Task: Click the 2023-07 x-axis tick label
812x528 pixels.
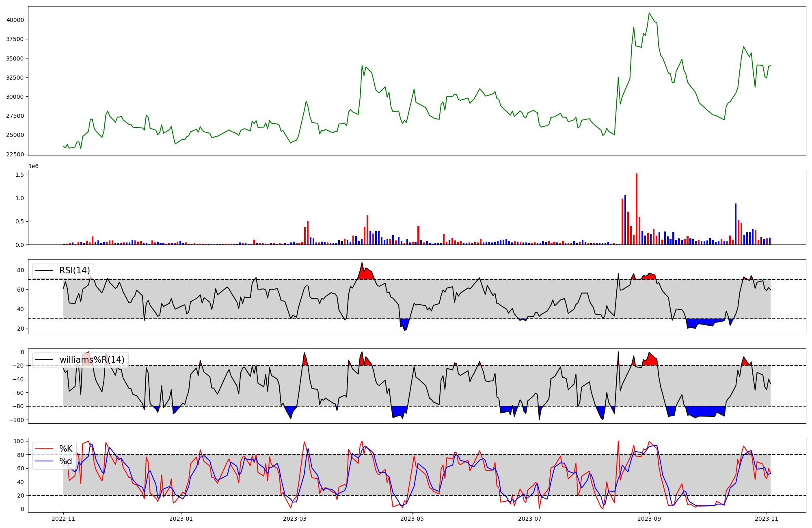Action: pyautogui.click(x=530, y=519)
